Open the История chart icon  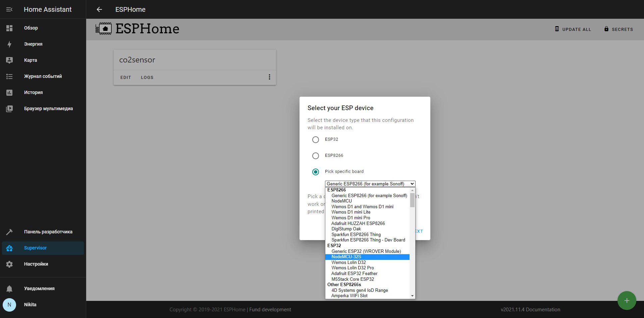tap(9, 93)
